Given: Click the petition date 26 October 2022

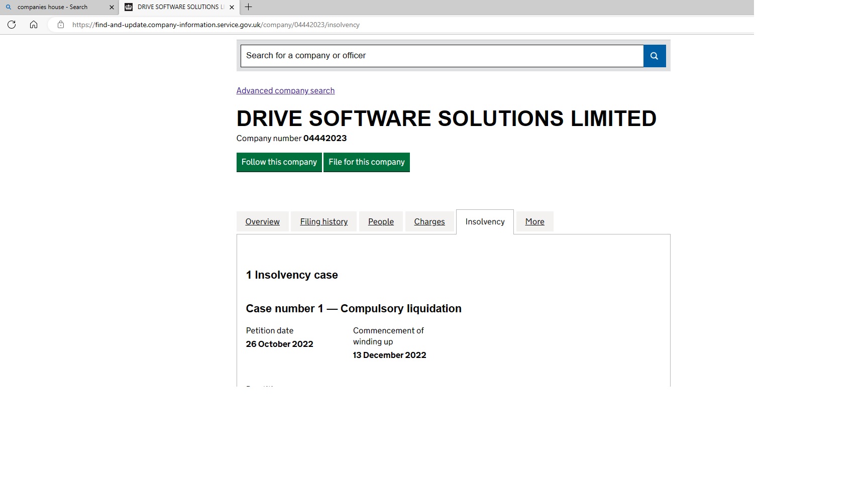Looking at the screenshot, I should coord(280,344).
